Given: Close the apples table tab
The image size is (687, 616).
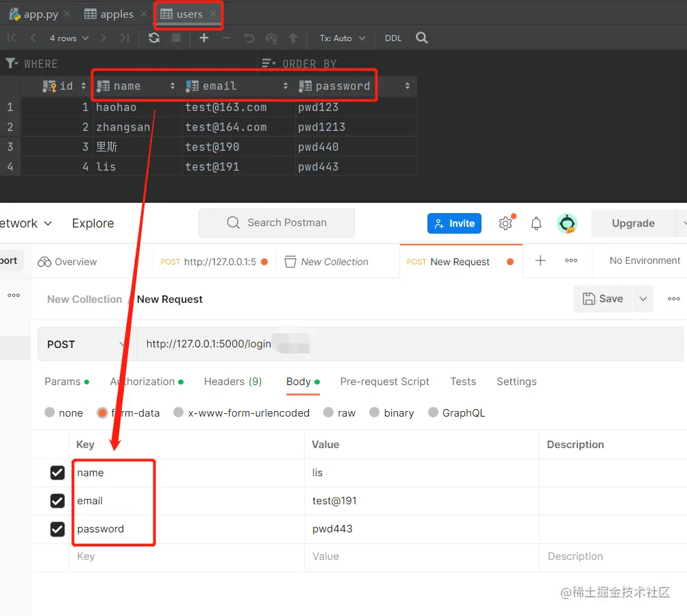Looking at the screenshot, I should click(x=144, y=14).
